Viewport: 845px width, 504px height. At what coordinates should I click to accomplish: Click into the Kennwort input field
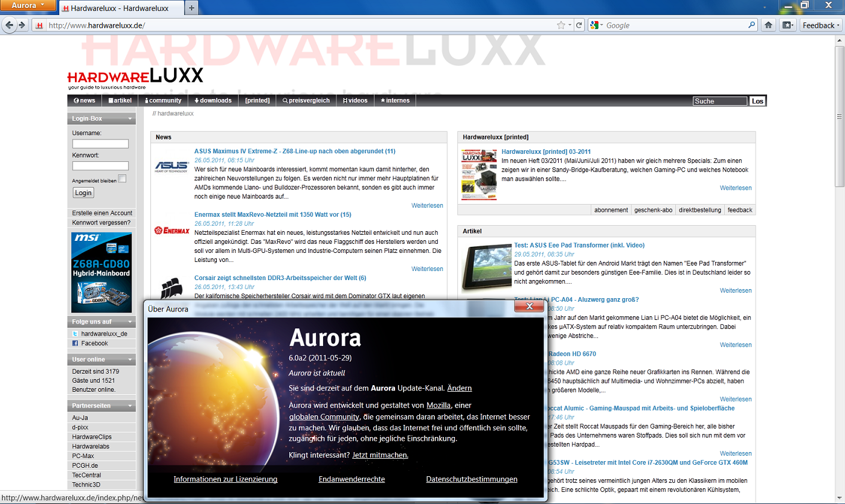tap(100, 166)
